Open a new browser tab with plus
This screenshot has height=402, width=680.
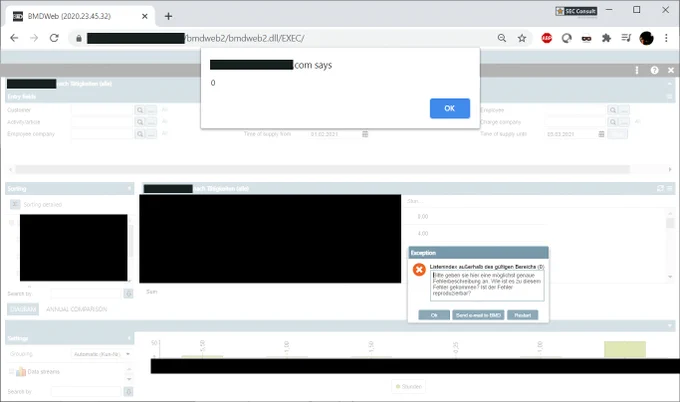tap(168, 16)
